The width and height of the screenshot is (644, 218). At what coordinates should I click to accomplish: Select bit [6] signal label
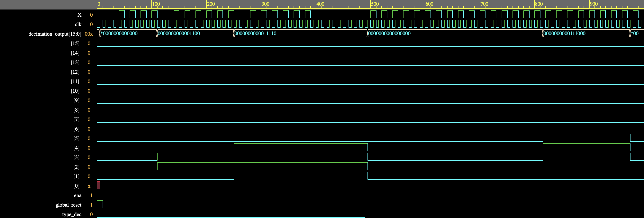76,129
